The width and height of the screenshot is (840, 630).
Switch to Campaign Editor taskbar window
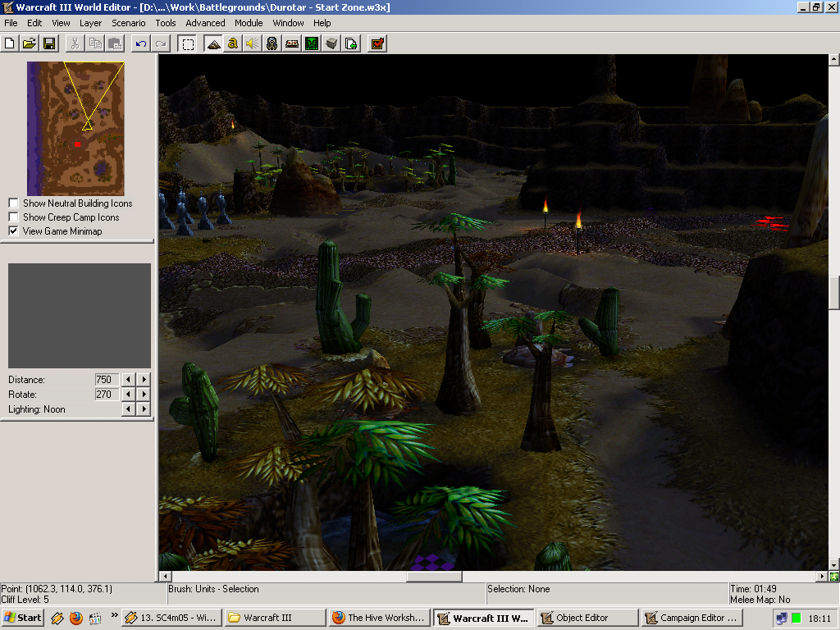692,618
